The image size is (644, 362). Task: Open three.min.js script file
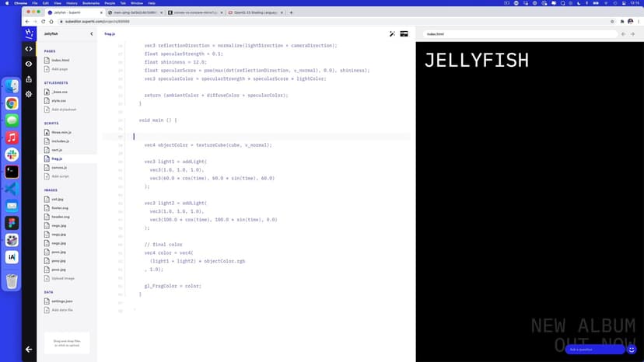tap(61, 133)
